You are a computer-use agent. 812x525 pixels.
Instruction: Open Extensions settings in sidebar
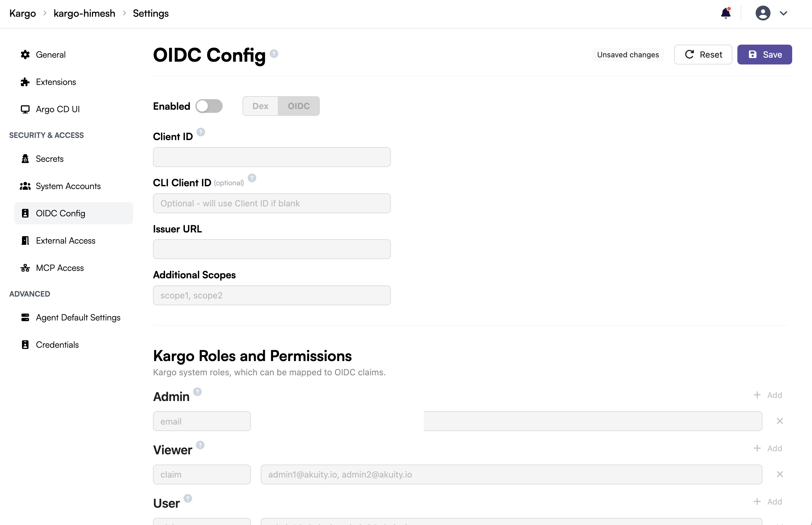pos(74,82)
